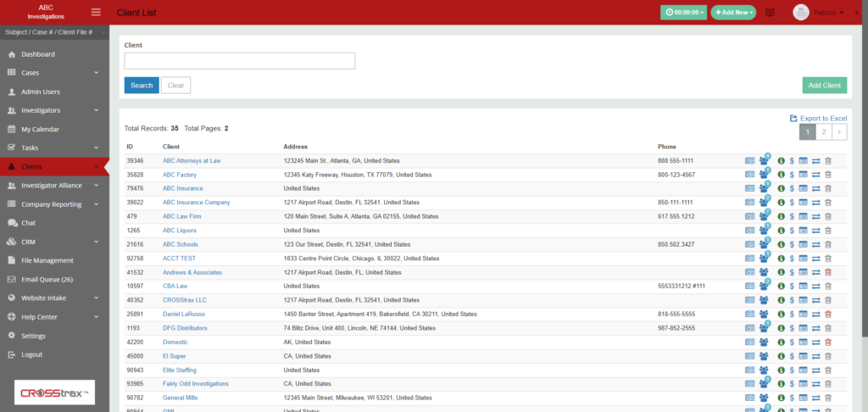This screenshot has width=868, height=412.
Task: Open the user guide book icon
Action: tap(770, 12)
